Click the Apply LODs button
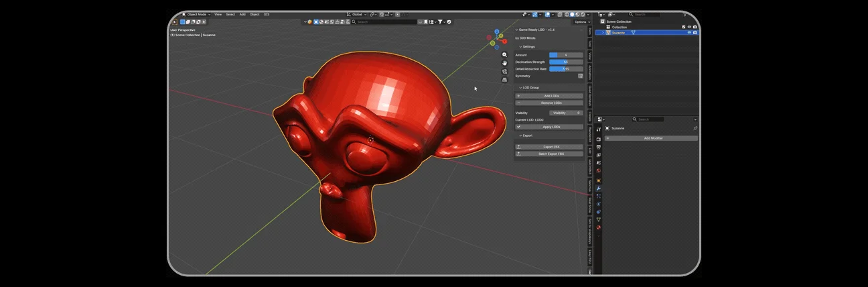This screenshot has width=868, height=287. click(549, 127)
